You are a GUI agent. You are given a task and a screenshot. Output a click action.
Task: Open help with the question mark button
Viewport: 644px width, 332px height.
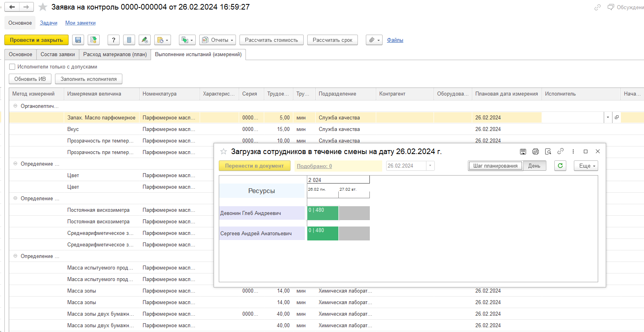point(114,40)
